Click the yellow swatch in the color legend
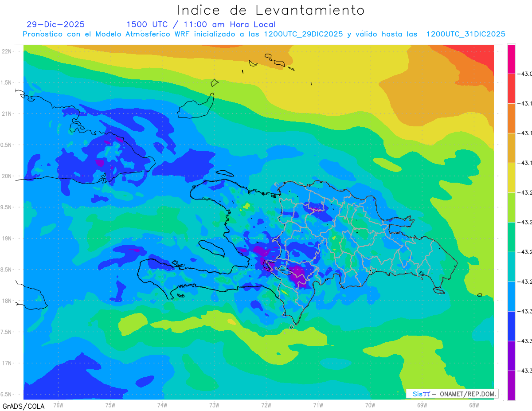 pos(511,178)
